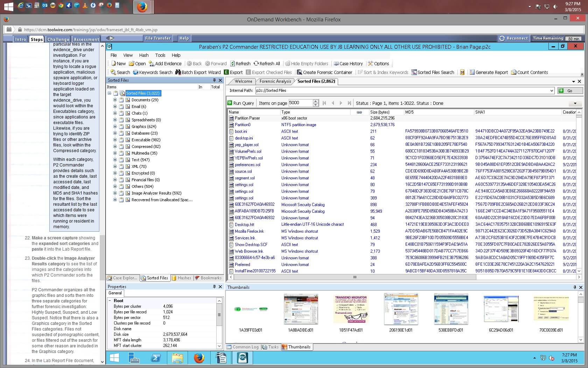Open Sorted Files Search tool

433,72
